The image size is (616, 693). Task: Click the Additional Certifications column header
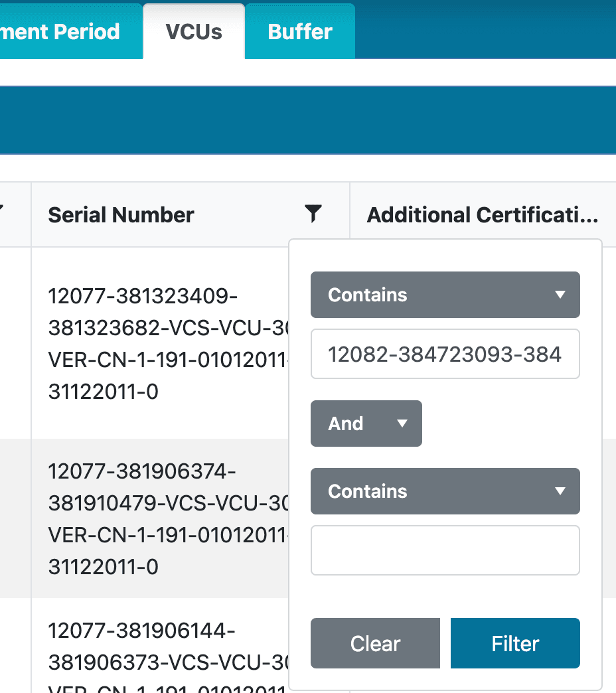point(482,214)
